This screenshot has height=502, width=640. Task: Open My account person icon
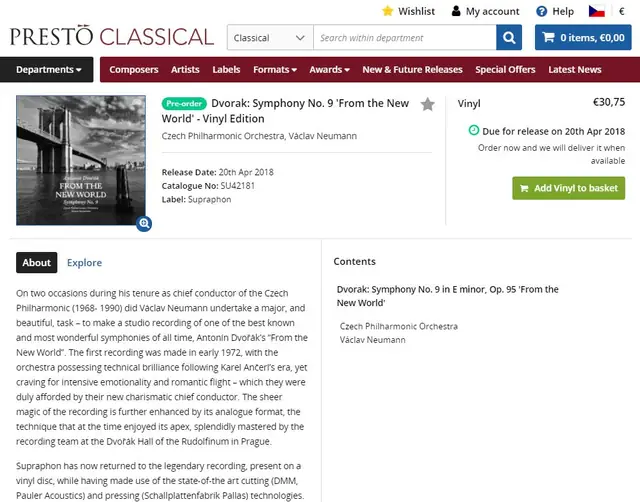(x=456, y=11)
